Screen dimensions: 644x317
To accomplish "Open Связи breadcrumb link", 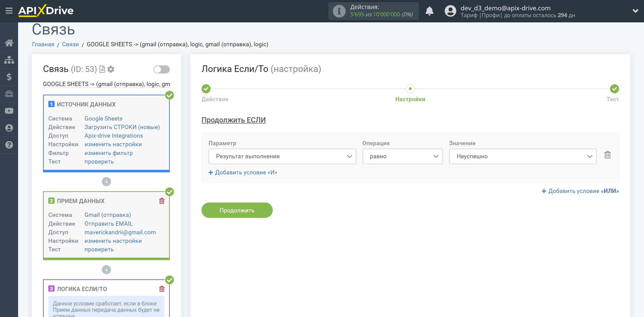I will coord(70,44).
